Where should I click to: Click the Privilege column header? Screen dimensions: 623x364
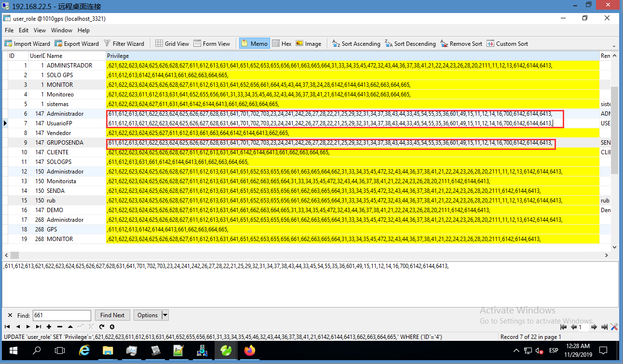(x=352, y=56)
